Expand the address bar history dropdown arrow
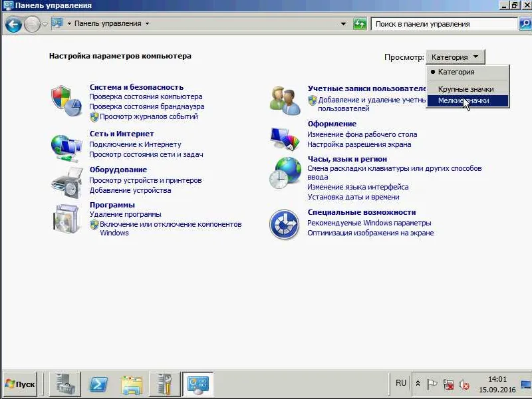Viewport: 532px width, 399px height. click(343, 24)
